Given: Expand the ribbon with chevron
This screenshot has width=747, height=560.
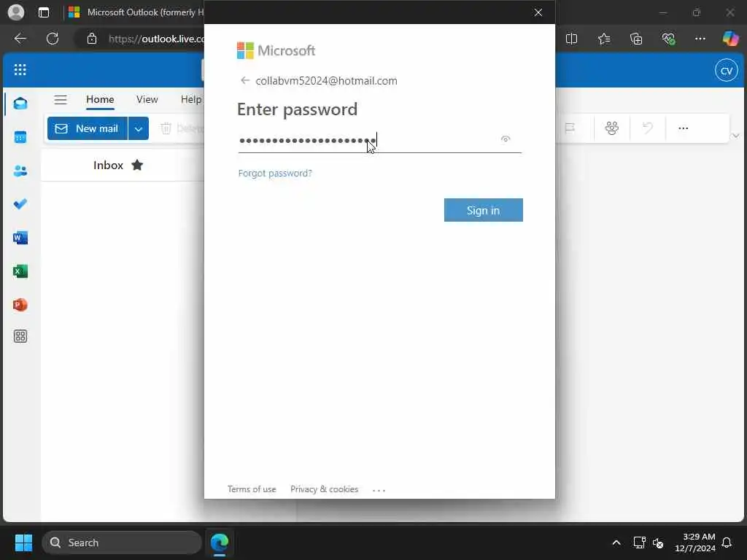Looking at the screenshot, I should click(735, 136).
